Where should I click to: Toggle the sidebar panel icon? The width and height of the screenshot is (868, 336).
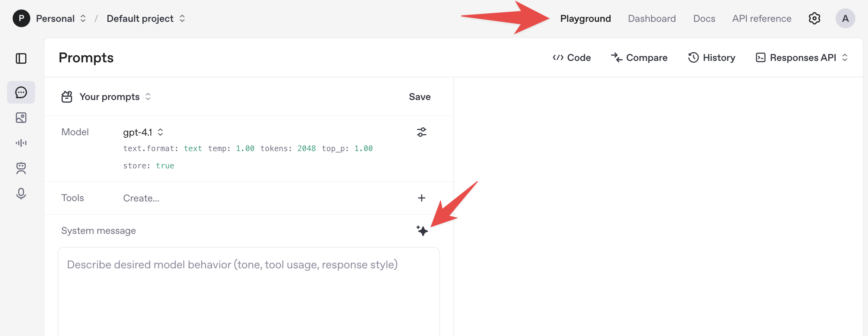pyautogui.click(x=21, y=58)
